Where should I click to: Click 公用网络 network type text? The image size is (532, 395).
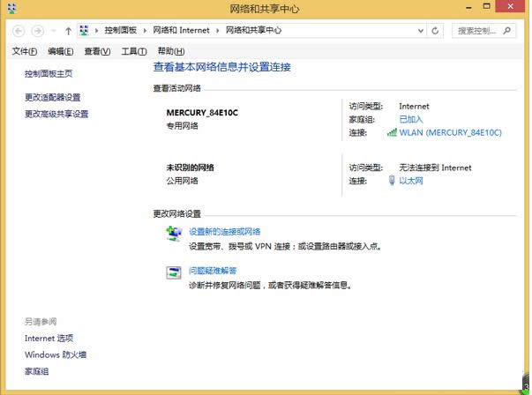[x=183, y=181]
